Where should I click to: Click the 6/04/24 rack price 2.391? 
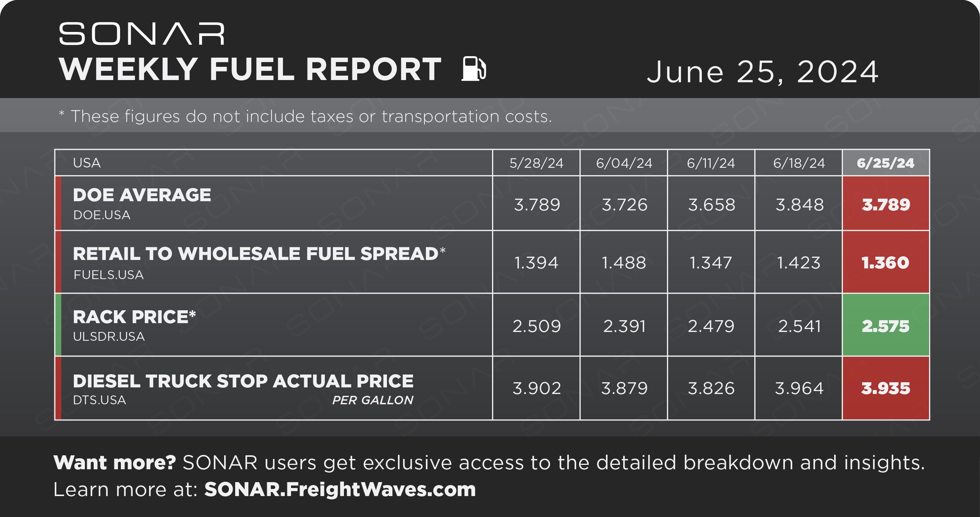point(624,326)
